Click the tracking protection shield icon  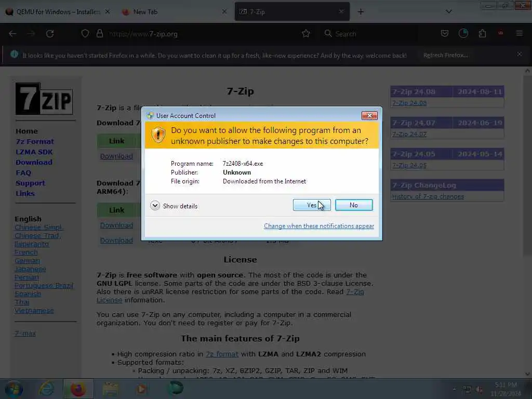coord(85,34)
